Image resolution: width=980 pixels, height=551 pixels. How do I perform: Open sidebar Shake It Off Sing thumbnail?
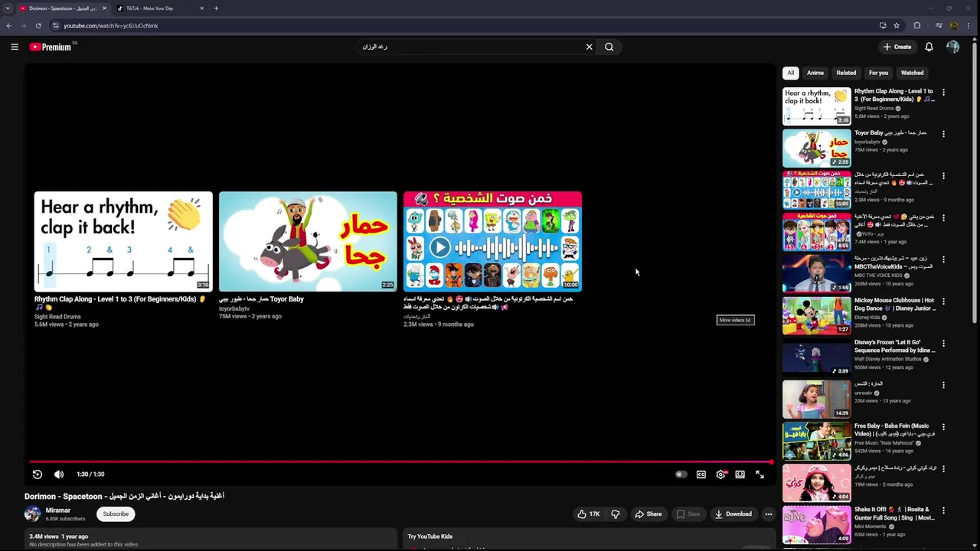tap(817, 524)
